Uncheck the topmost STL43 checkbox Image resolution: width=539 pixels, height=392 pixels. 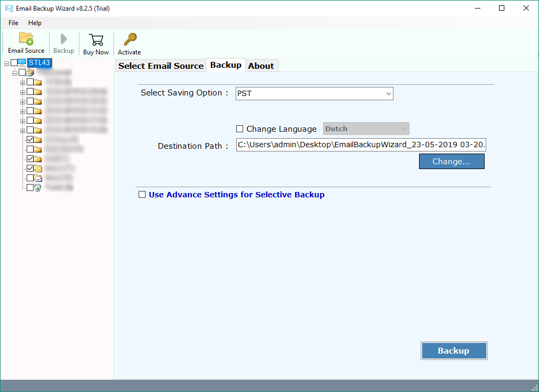14,62
